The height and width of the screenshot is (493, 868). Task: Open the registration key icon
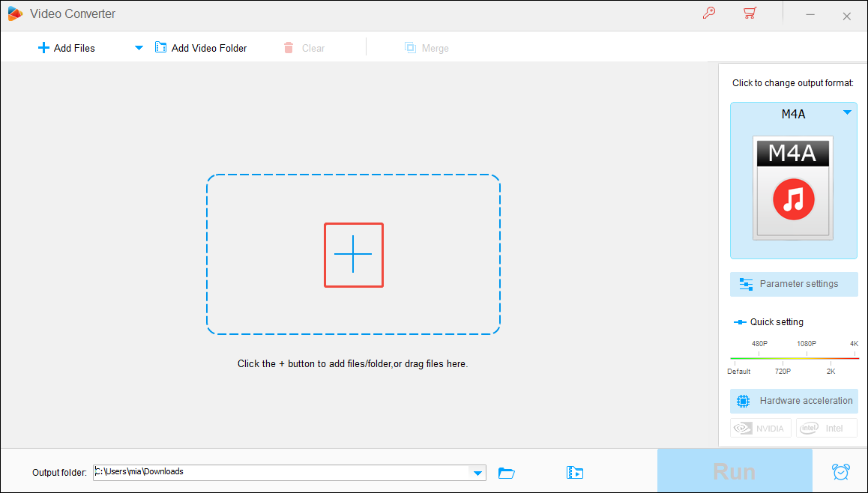click(x=709, y=13)
